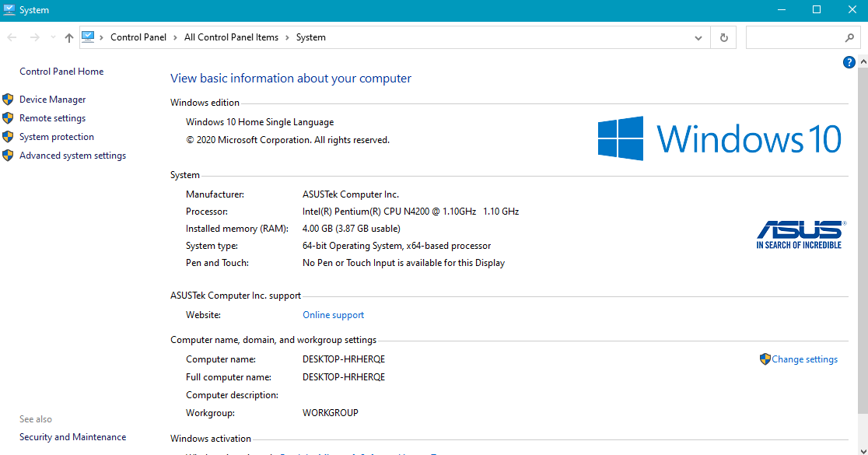Click the Online support website link
Screen dimensions: 868x455
pyautogui.click(x=333, y=315)
